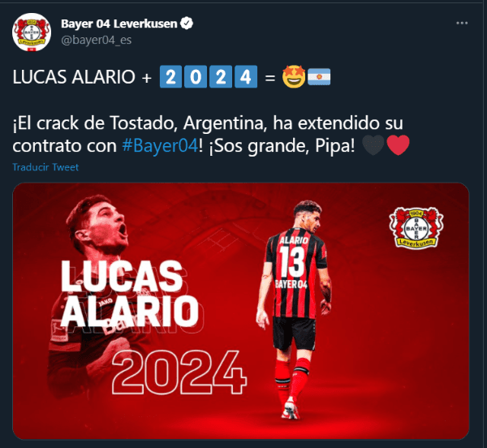Viewport: 487px width, 448px height.
Task: Click the blue keycap digit 4 emoji
Action: pyautogui.click(x=246, y=76)
